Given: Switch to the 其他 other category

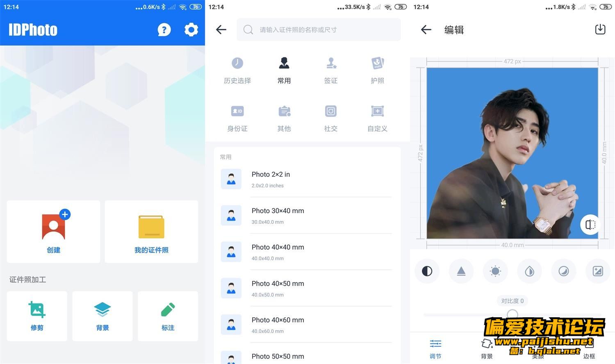Looking at the screenshot, I should [x=284, y=118].
